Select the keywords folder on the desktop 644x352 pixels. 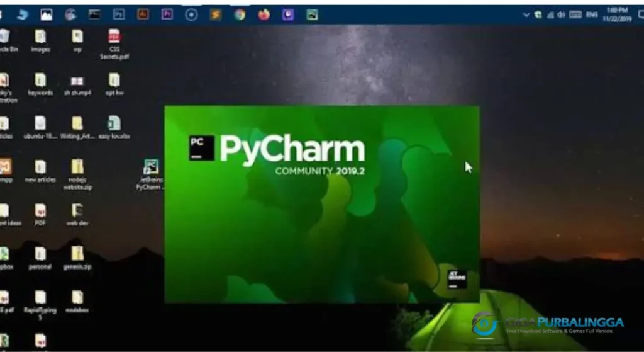point(40,85)
